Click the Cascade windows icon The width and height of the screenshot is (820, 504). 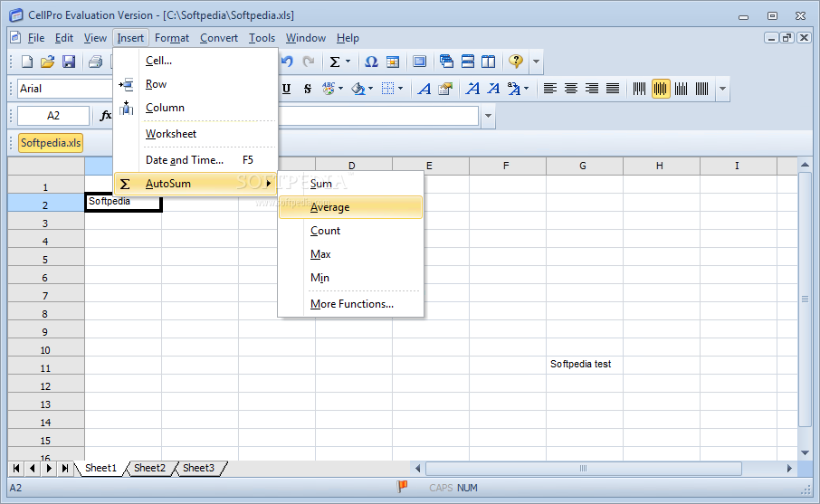click(x=446, y=62)
